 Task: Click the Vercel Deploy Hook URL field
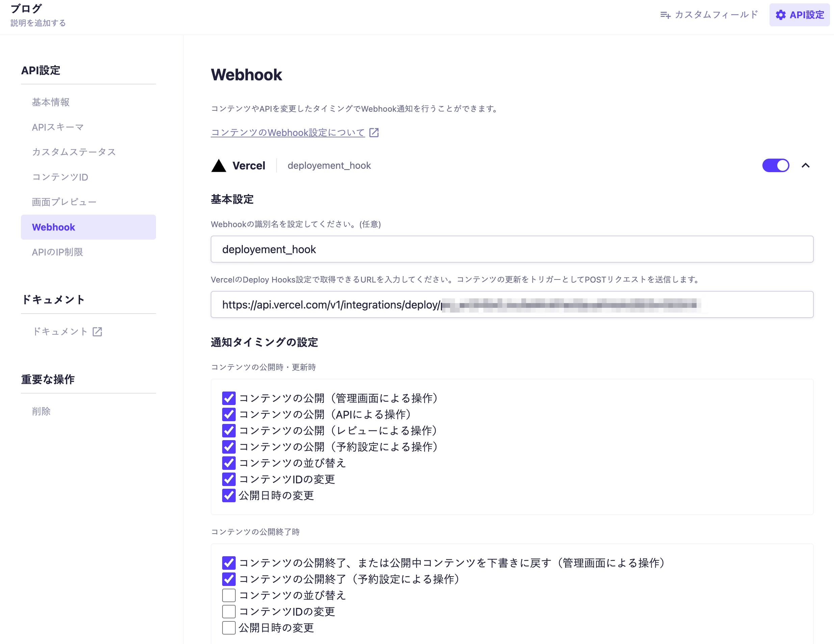click(512, 305)
